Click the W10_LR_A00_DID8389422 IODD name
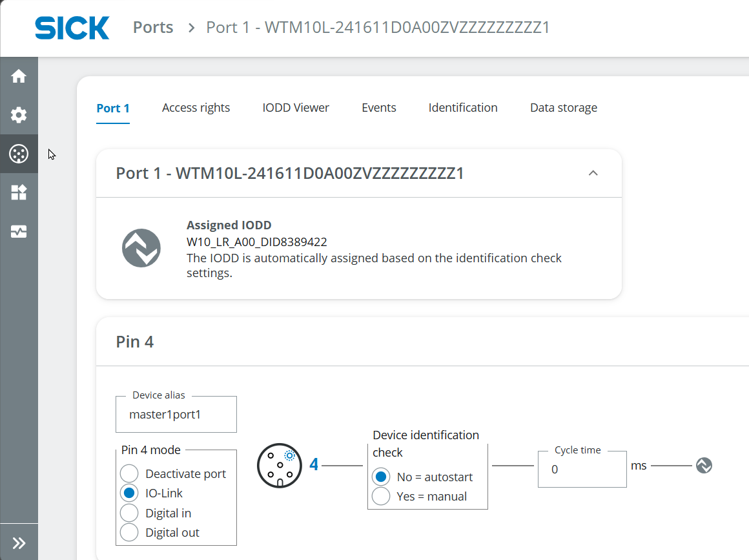Image resolution: width=749 pixels, height=560 pixels. pyautogui.click(x=256, y=242)
